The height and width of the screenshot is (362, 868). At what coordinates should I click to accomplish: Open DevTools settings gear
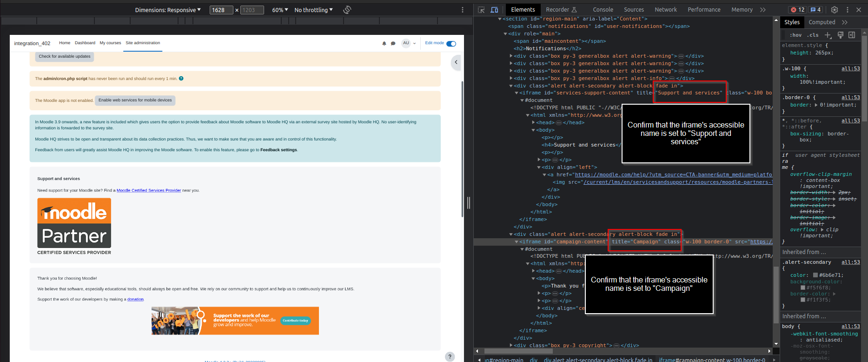(835, 10)
